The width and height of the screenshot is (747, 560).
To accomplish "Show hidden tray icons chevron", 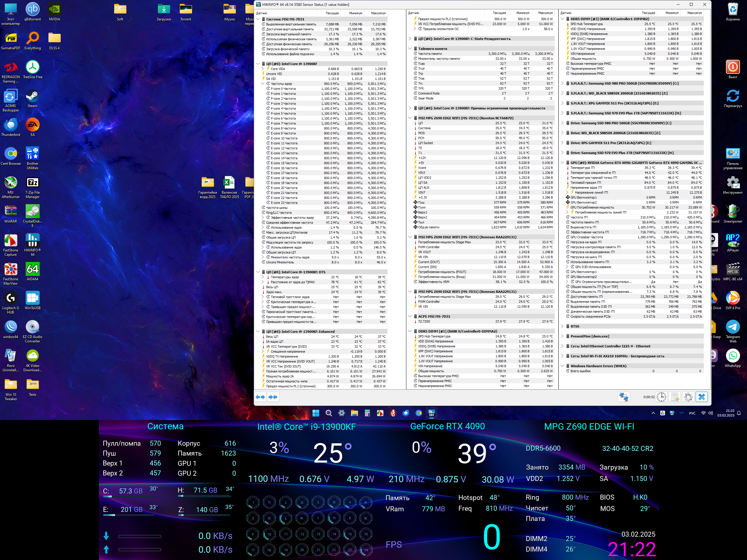I will (653, 413).
